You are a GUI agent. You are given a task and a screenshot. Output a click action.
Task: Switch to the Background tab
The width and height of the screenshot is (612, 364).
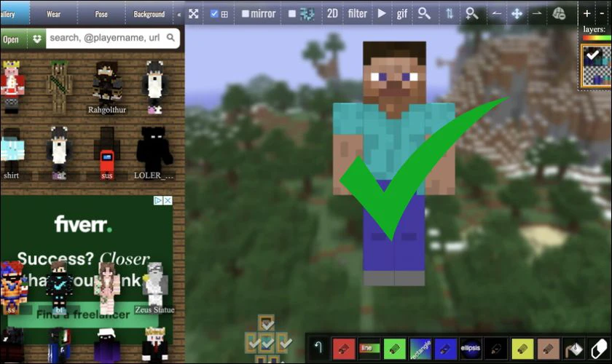[x=149, y=14]
